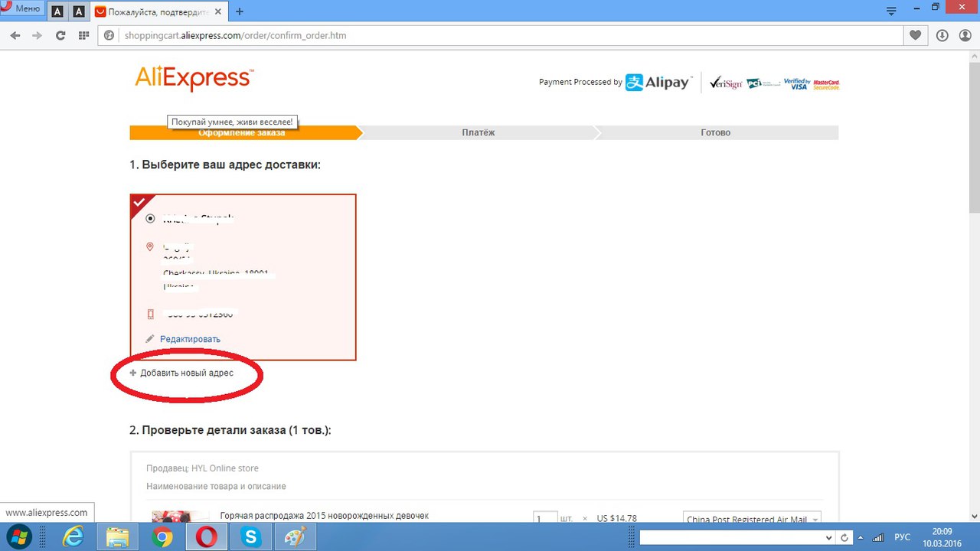
Task: Click the '2. Проверьте детали заказа' heading
Action: pyautogui.click(x=230, y=431)
